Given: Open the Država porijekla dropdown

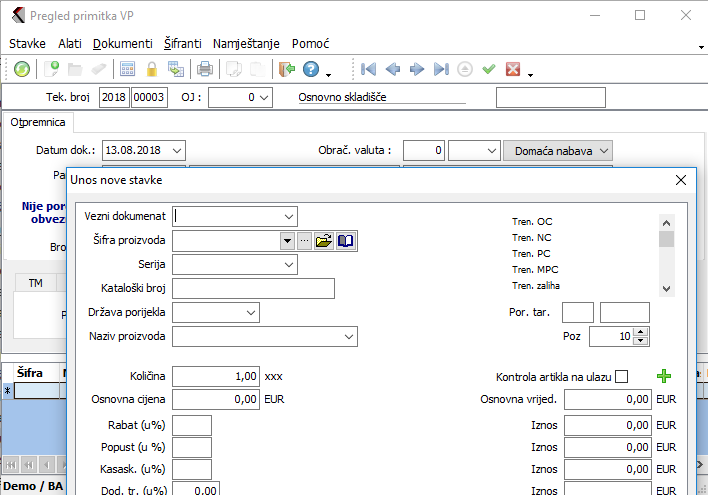Looking at the screenshot, I should pos(250,312).
